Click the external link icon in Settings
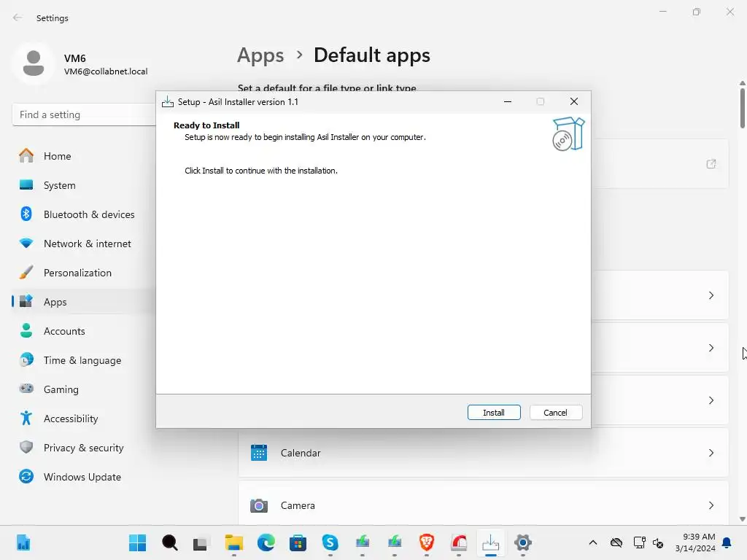 [x=711, y=164]
